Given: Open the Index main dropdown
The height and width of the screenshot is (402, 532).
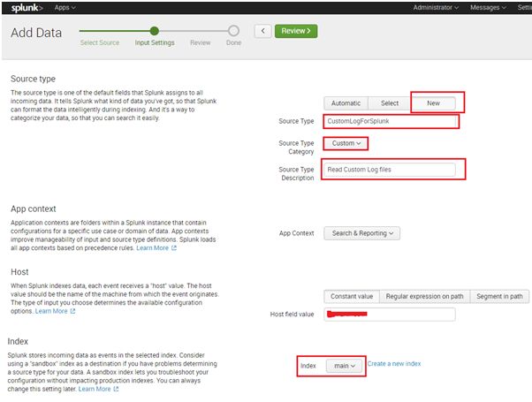Looking at the screenshot, I should (x=344, y=366).
